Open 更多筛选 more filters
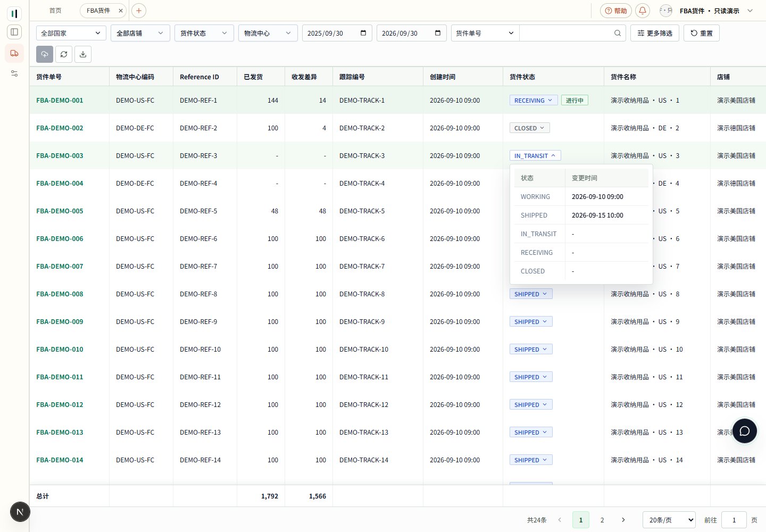The image size is (766, 532). tap(655, 33)
